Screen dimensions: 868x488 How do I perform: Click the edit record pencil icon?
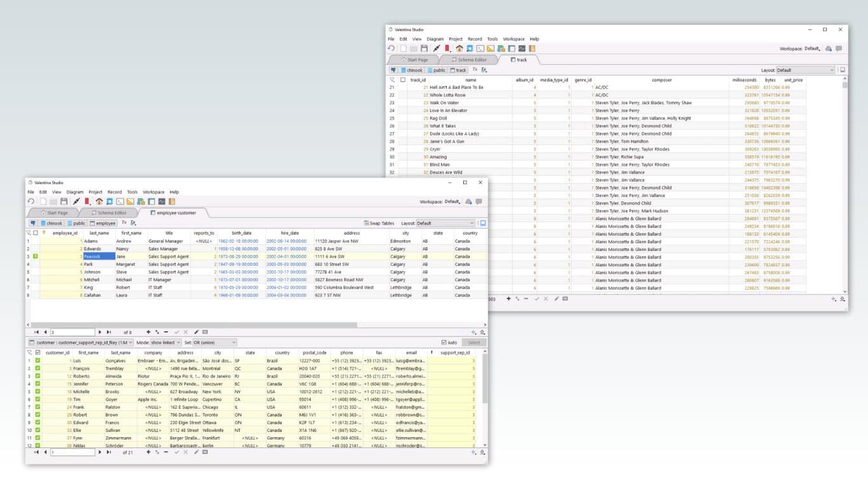[196, 332]
